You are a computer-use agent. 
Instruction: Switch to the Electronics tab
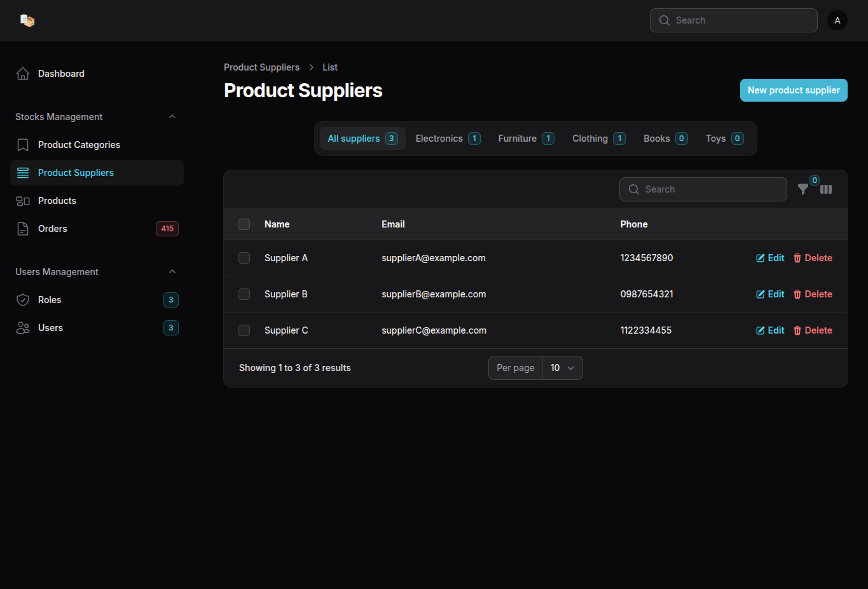click(447, 139)
